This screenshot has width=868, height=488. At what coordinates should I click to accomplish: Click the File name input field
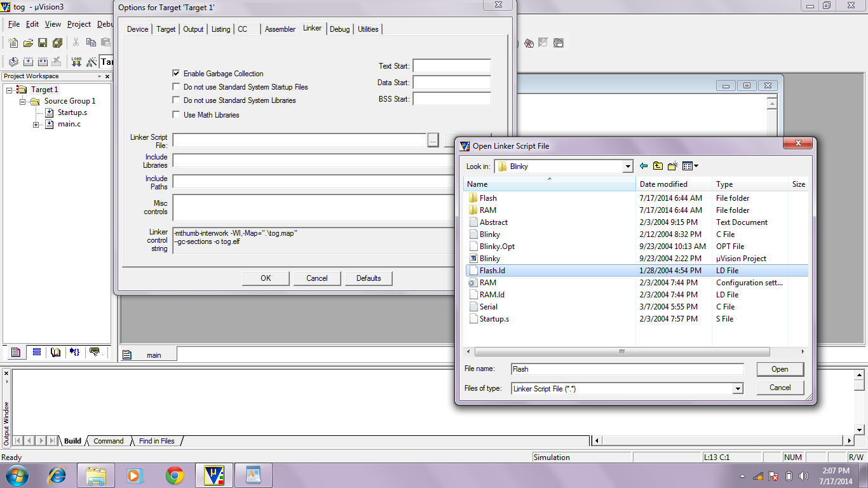(x=627, y=369)
